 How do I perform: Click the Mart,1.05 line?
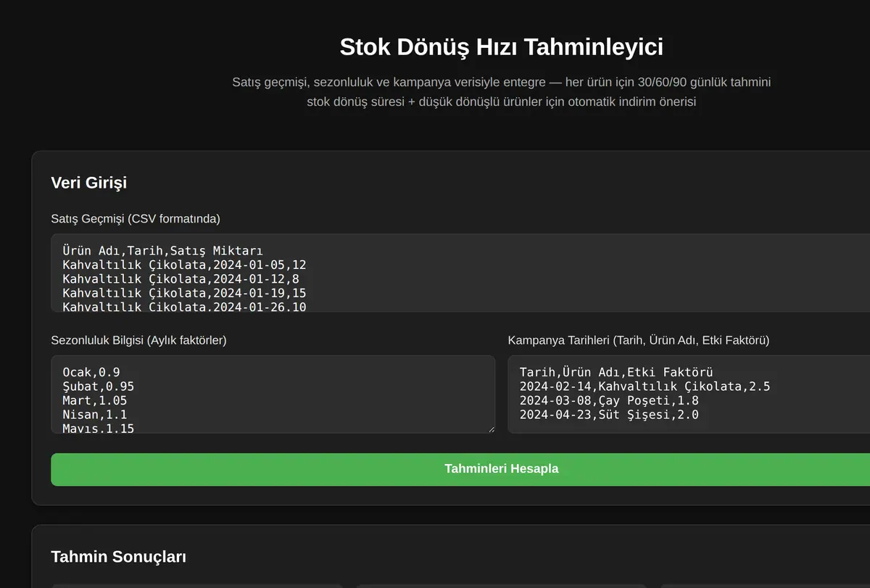(x=94, y=400)
